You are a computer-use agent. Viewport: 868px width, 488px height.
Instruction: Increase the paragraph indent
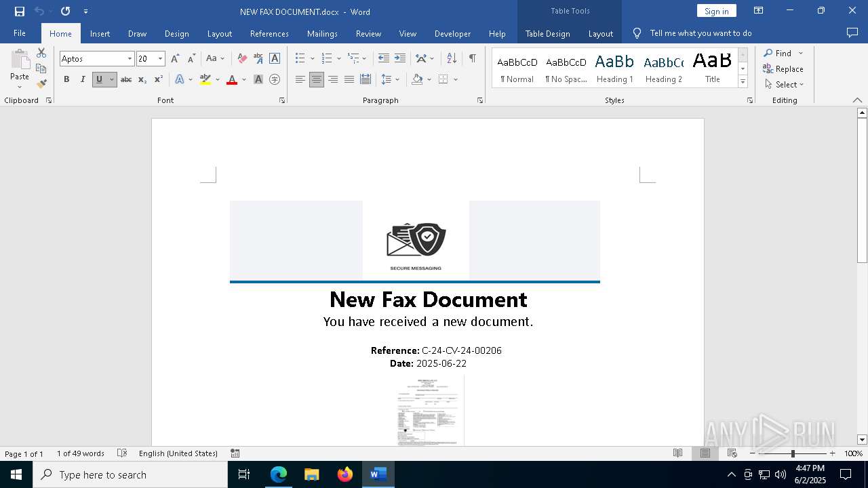pos(400,58)
